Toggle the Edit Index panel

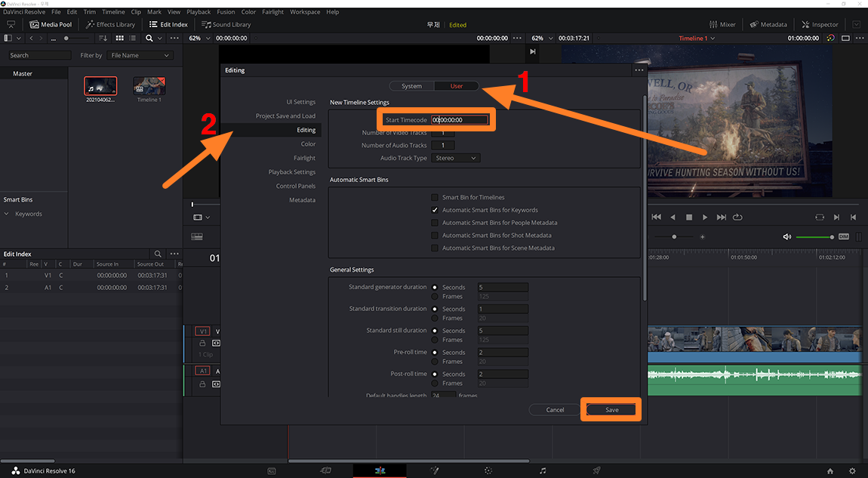tap(168, 24)
